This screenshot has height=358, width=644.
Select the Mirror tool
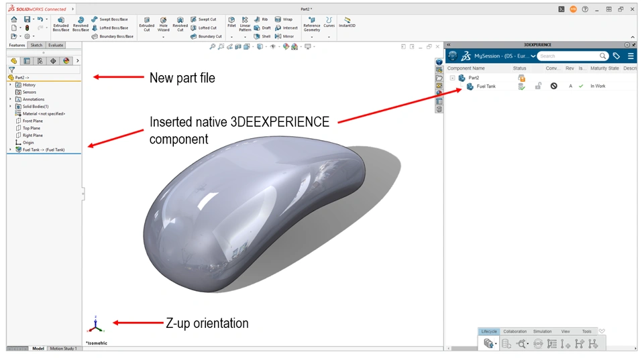(284, 37)
